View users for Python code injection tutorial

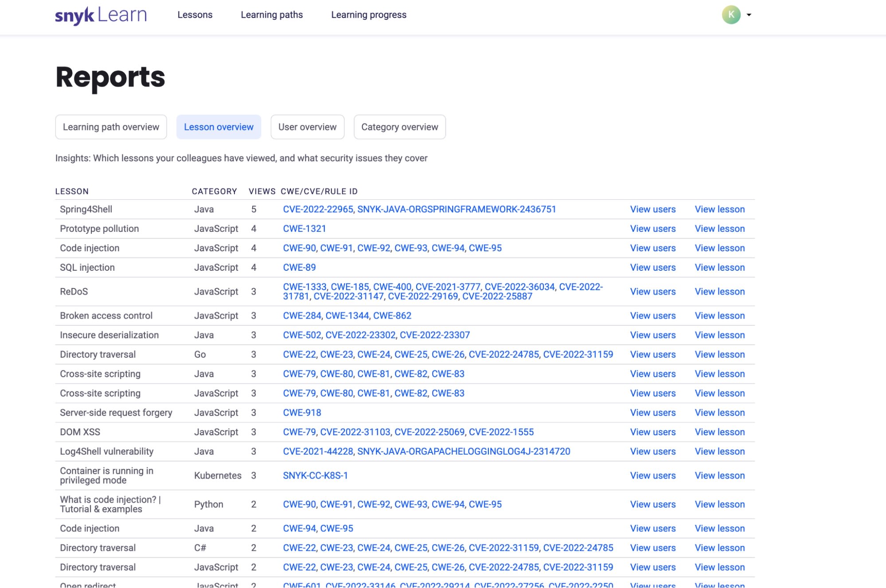point(653,504)
